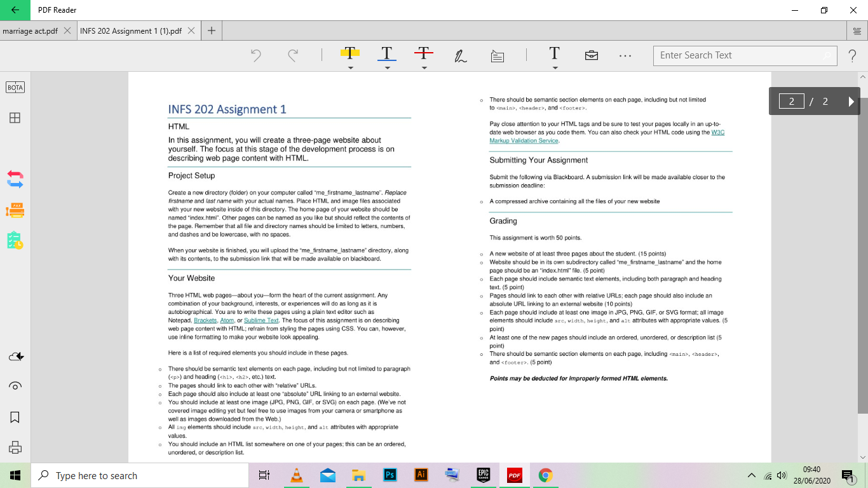Open Epic Games launcher from taskbar
868x488 pixels.
point(484,475)
